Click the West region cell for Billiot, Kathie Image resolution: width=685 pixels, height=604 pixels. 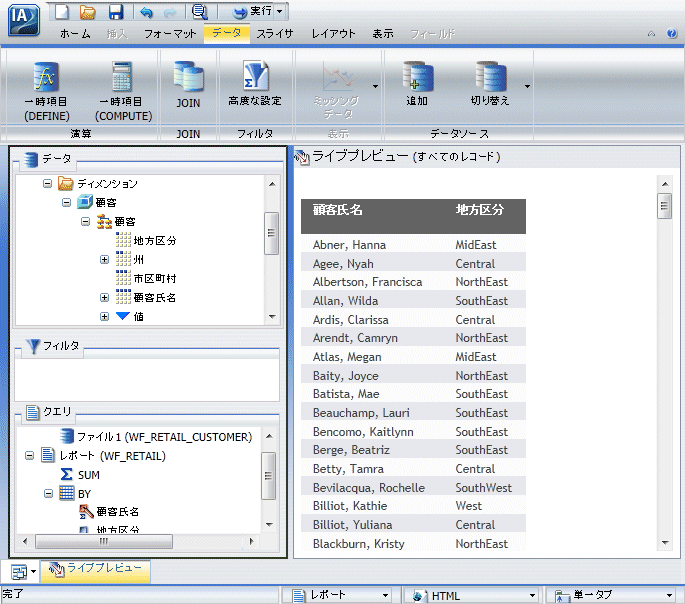(468, 506)
